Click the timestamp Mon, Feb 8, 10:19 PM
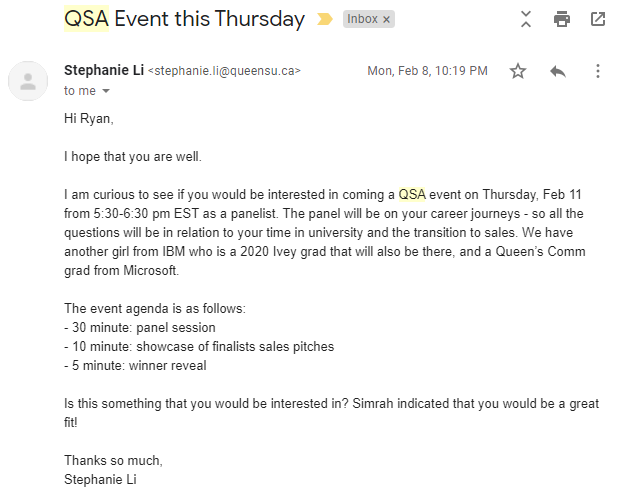This screenshot has width=620, height=504. (427, 71)
